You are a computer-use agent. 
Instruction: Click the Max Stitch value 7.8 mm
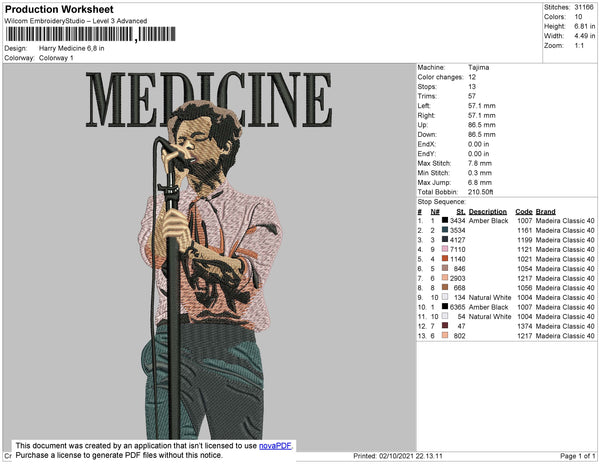click(x=479, y=163)
